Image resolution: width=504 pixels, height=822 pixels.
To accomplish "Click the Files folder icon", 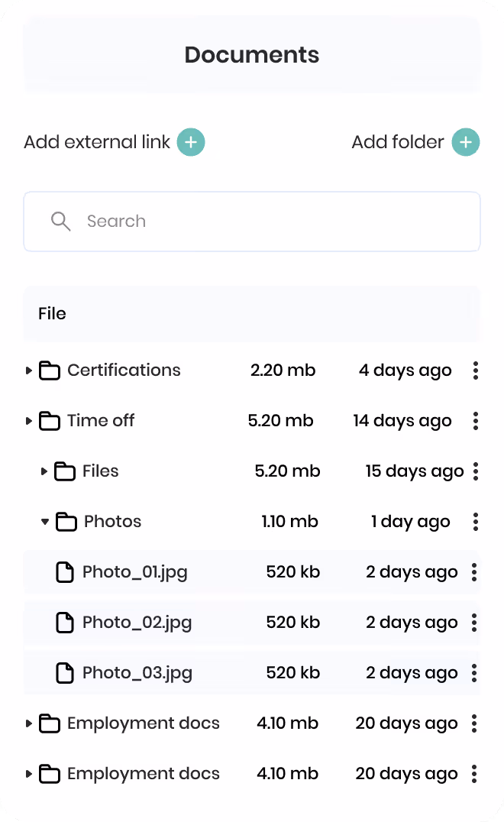I will 65,471.
